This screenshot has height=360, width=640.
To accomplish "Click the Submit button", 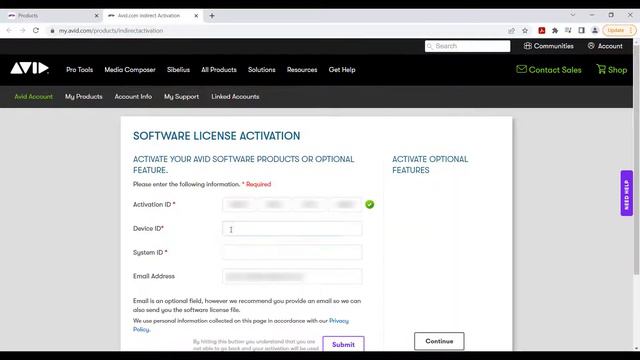I will (343, 344).
